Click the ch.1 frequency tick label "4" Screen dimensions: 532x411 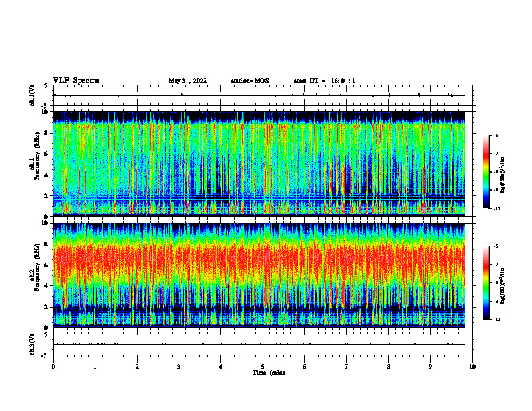[46, 175]
